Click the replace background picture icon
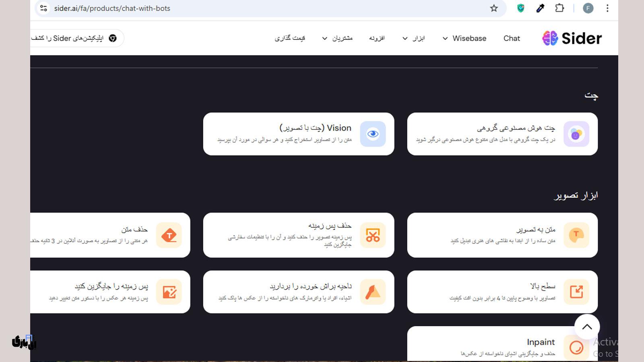Viewport: 644px width, 362px height. point(169,292)
